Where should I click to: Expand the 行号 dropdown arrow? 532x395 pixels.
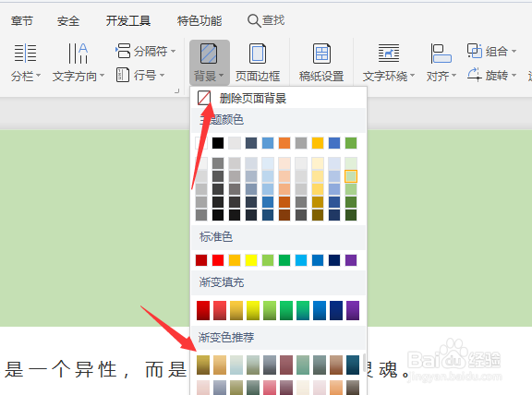click(162, 75)
